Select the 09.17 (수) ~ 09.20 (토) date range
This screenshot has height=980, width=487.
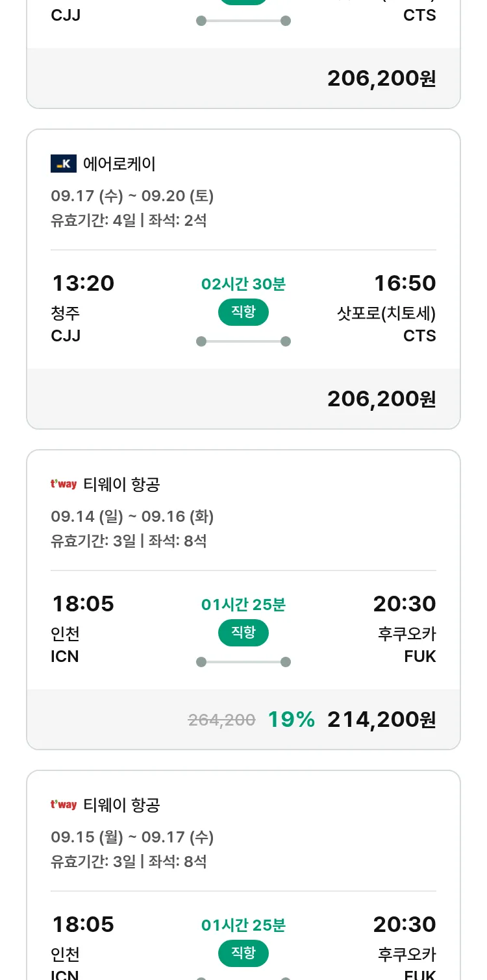point(132,196)
